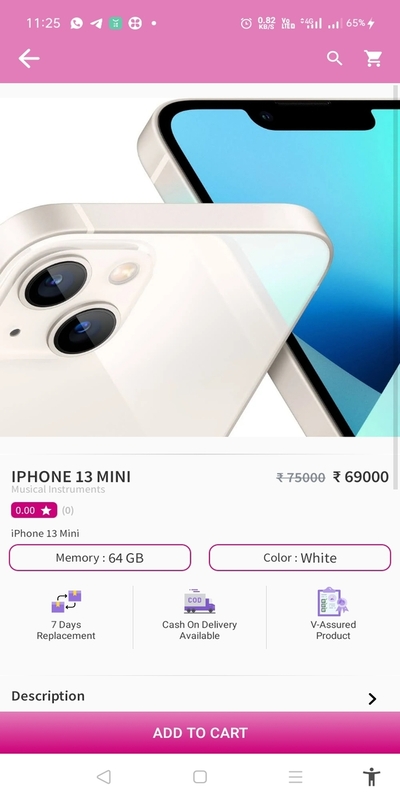Tap the back arrow in header
The height and width of the screenshot is (800, 400).
[29, 59]
